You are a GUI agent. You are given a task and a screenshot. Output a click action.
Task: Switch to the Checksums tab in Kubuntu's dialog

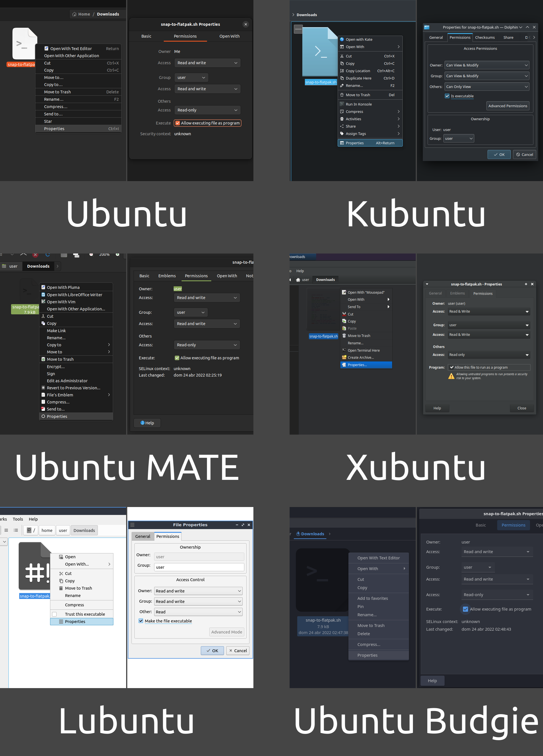pos(485,37)
